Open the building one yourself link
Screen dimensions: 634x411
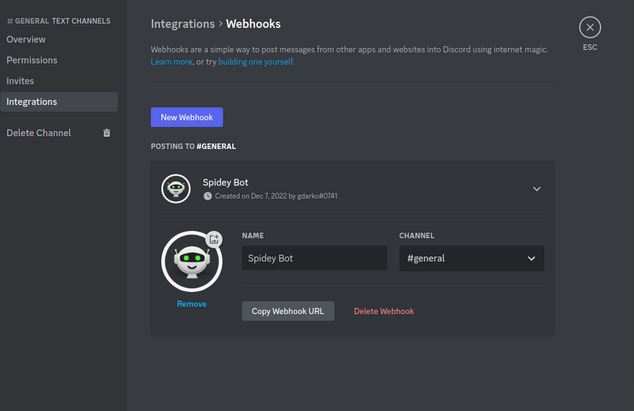(256, 62)
